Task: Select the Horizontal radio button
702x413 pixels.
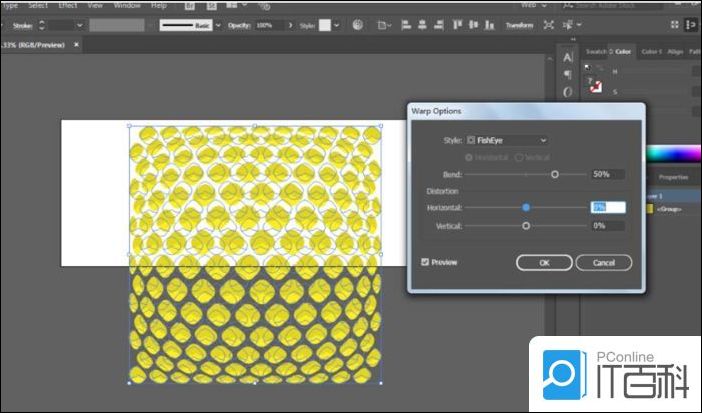Action: point(467,157)
